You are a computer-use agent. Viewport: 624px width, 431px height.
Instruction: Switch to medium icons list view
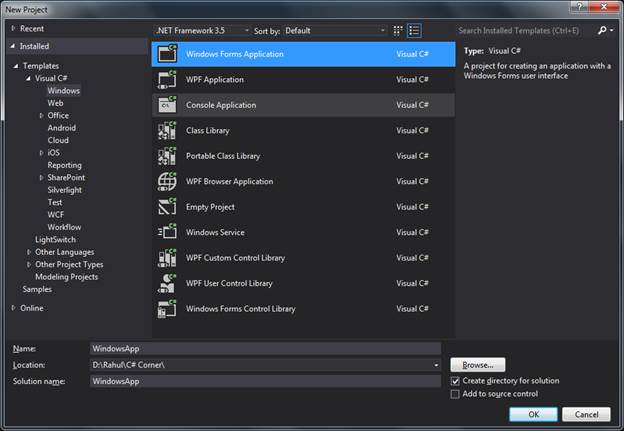414,31
